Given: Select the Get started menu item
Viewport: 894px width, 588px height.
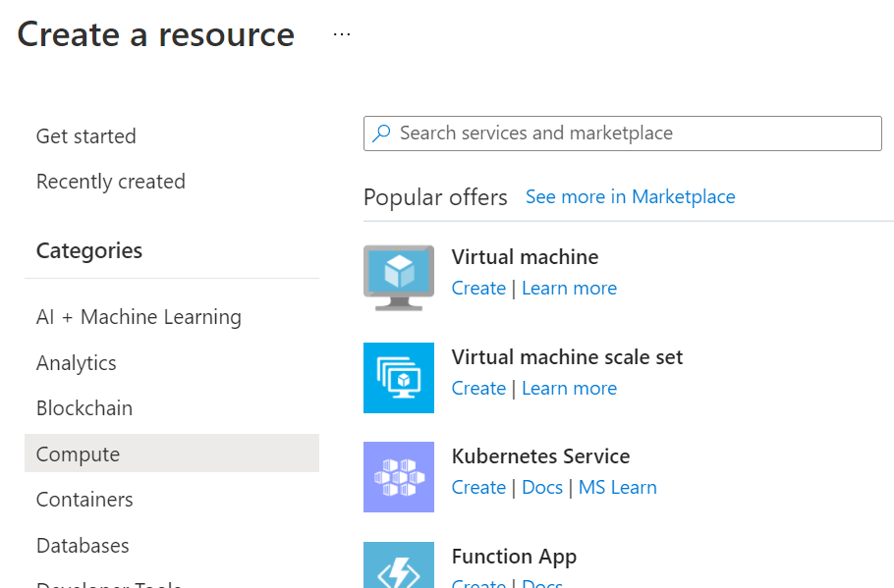Looking at the screenshot, I should pos(86,136).
